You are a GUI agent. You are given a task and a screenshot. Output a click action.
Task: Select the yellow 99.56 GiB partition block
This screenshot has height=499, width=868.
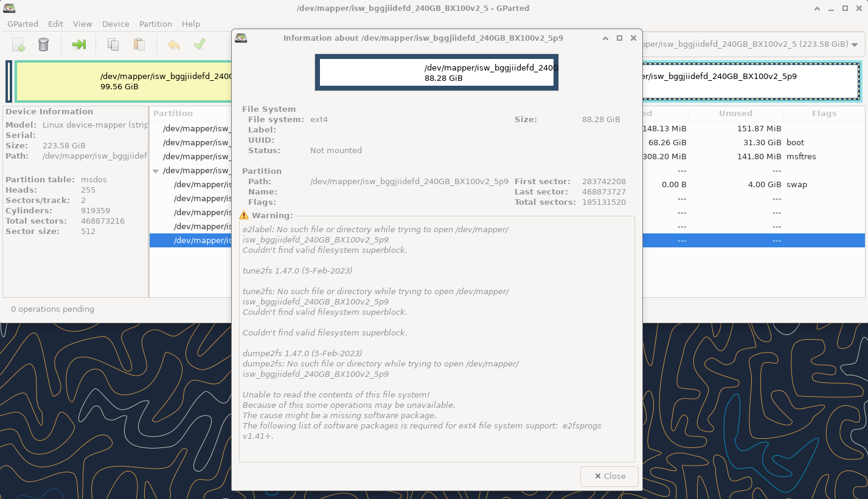tap(123, 81)
